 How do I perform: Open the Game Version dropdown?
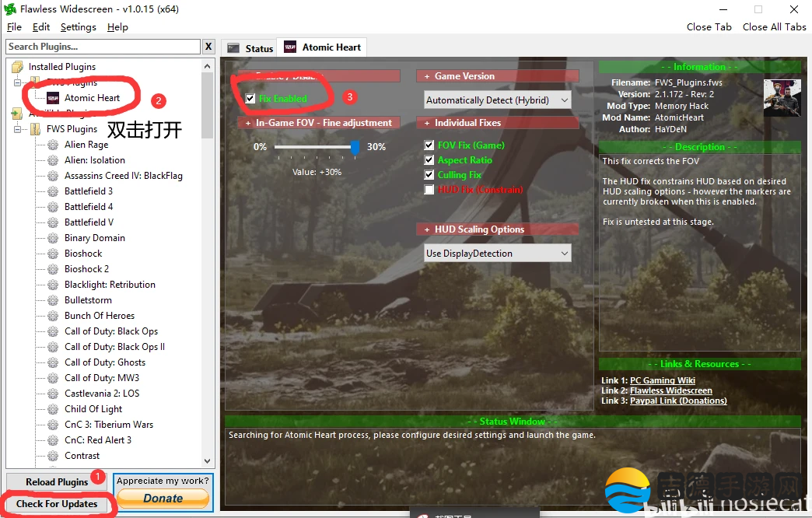498,100
